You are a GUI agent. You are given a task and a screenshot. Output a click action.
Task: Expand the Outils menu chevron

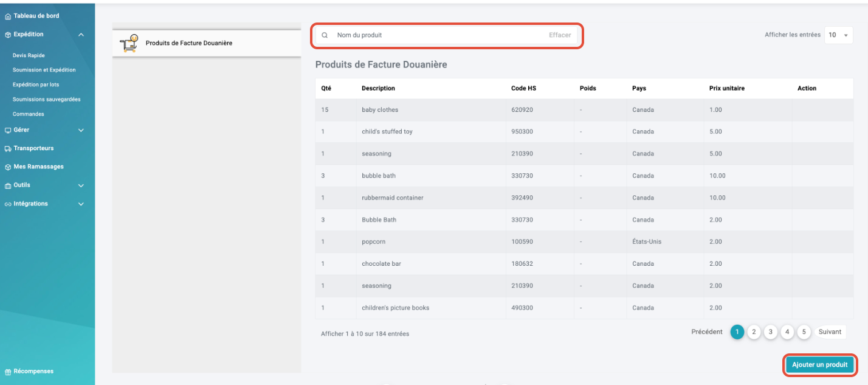(81, 186)
